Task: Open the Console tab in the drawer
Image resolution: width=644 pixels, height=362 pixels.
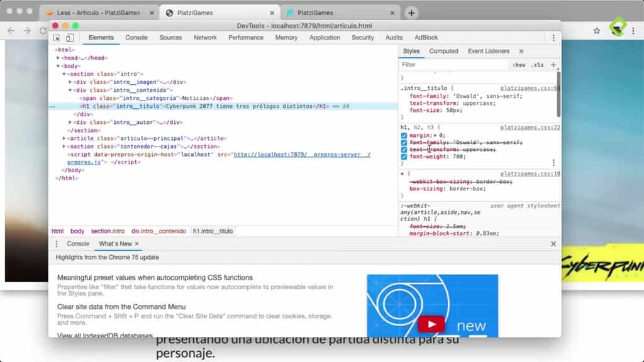Action: (78, 244)
